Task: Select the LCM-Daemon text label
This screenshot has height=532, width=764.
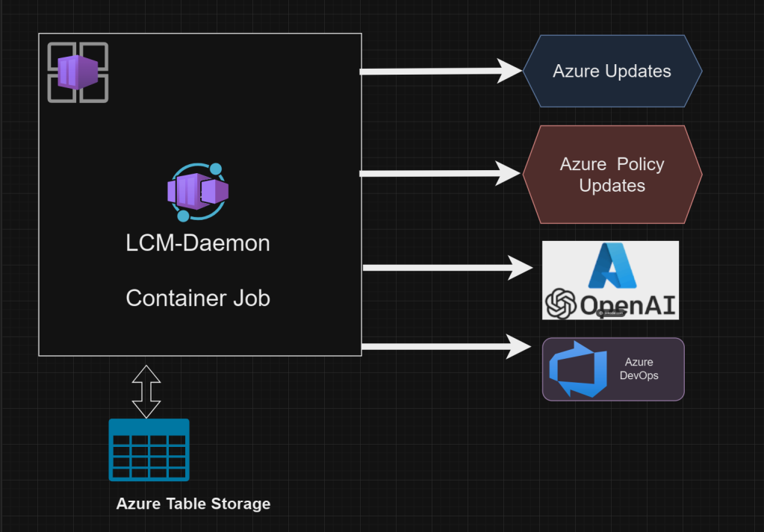Action: (x=197, y=242)
